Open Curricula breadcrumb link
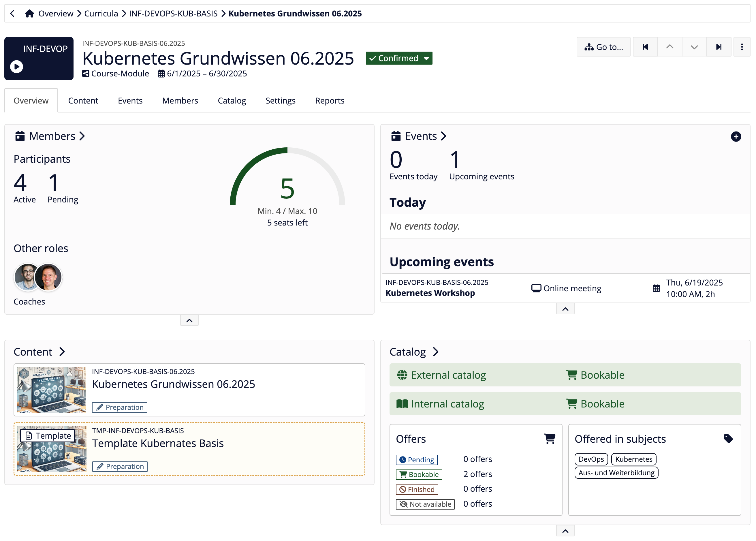 [101, 13]
